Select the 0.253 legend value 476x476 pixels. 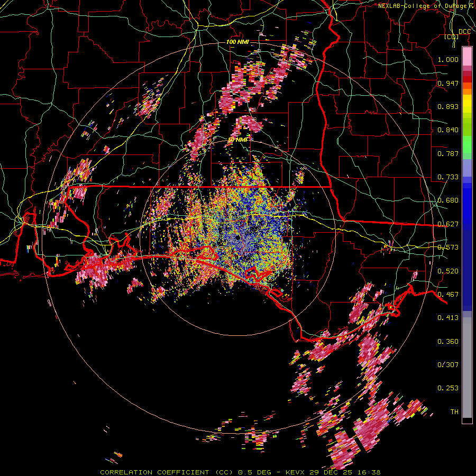[x=448, y=388]
